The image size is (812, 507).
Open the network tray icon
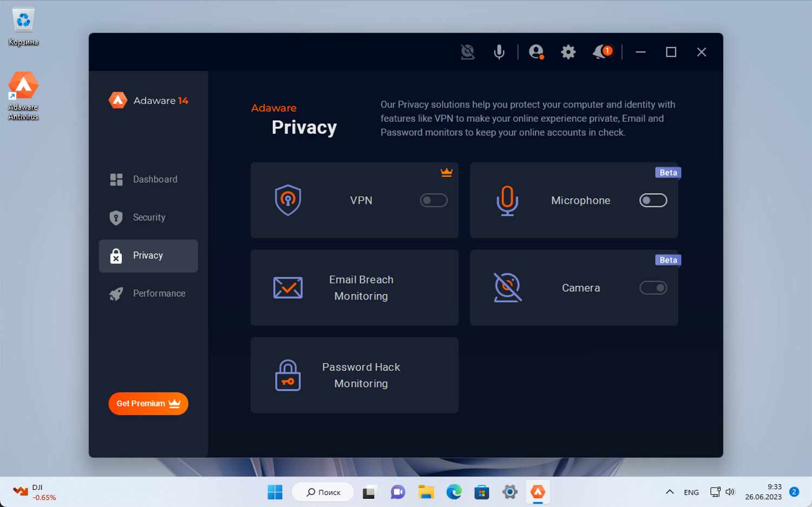click(715, 492)
